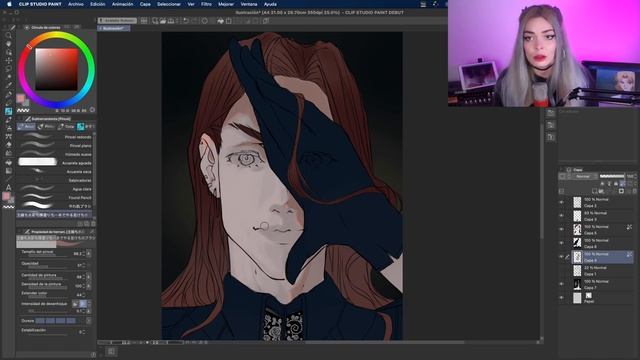This screenshot has width=640, height=360.
Task: Select the Move layer tool
Action: click(x=9, y=60)
